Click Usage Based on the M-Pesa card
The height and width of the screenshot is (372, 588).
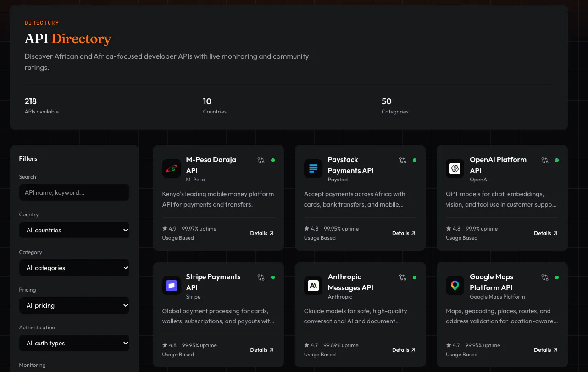pos(178,238)
